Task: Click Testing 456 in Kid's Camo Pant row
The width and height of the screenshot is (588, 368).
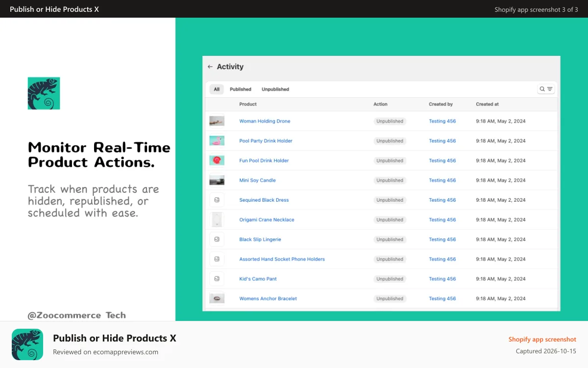Action: pyautogui.click(x=442, y=279)
